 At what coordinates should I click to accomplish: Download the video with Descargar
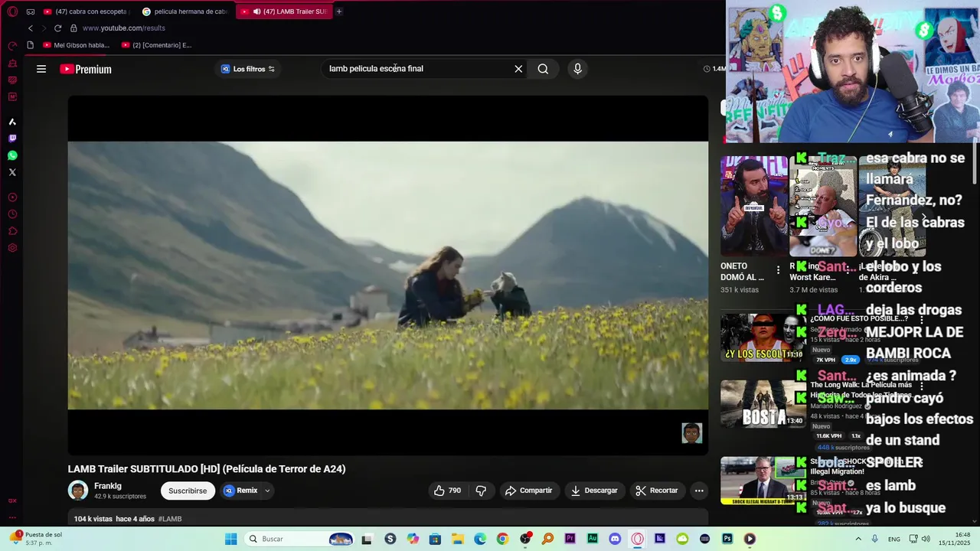(x=594, y=491)
